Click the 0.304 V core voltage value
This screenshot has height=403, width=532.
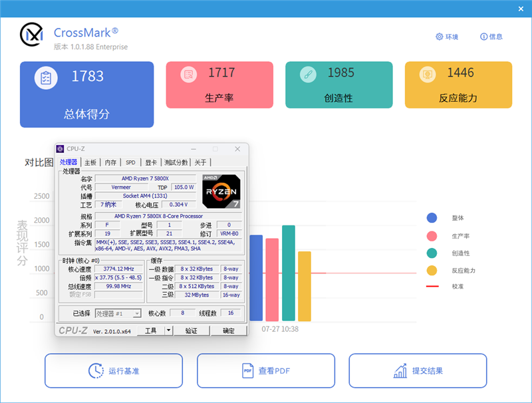(x=178, y=205)
